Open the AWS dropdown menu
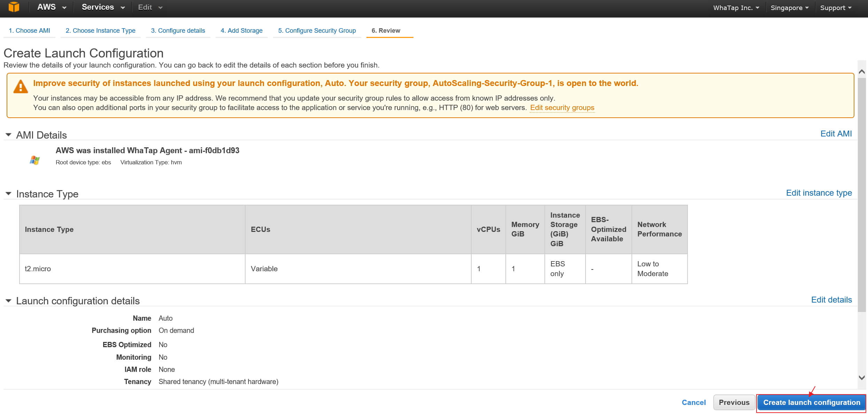Viewport: 868px width, 414px height. point(52,7)
